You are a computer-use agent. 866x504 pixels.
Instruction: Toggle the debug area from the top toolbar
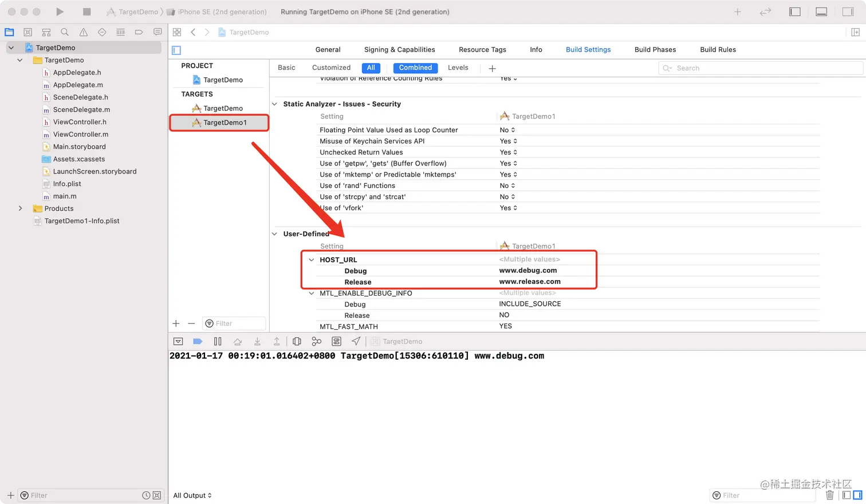click(x=821, y=11)
